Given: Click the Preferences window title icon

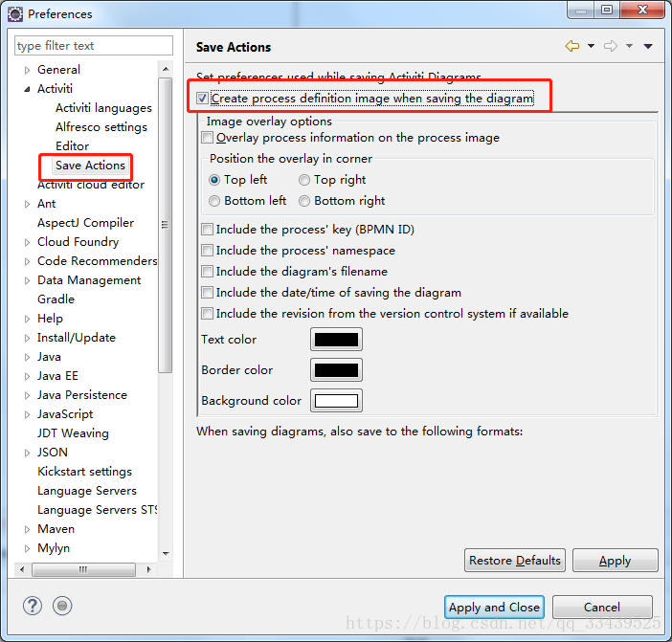Looking at the screenshot, I should click(15, 14).
